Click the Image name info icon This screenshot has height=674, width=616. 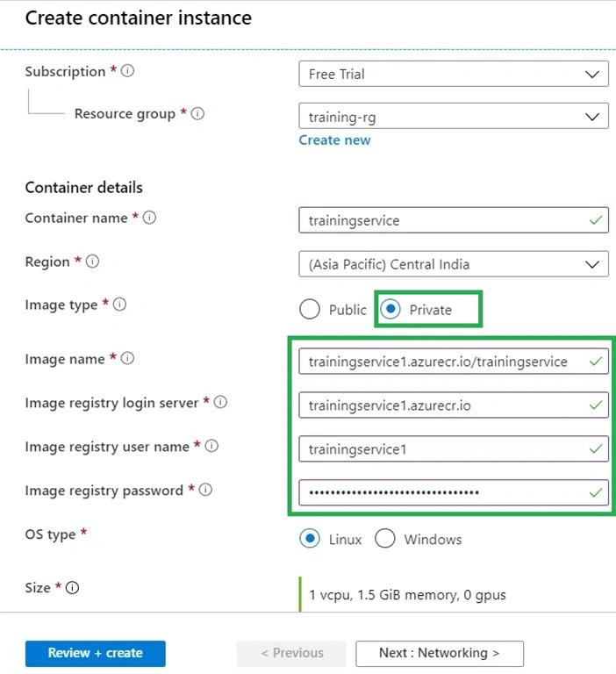click(x=127, y=358)
